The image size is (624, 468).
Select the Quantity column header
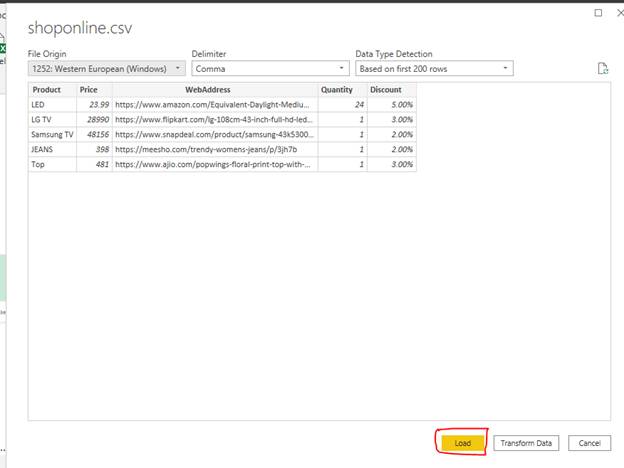coord(343,90)
